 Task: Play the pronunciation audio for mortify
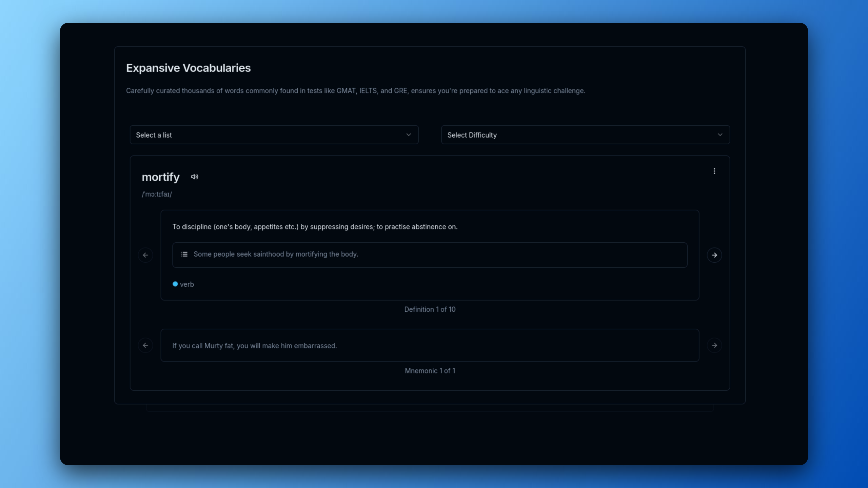click(194, 177)
